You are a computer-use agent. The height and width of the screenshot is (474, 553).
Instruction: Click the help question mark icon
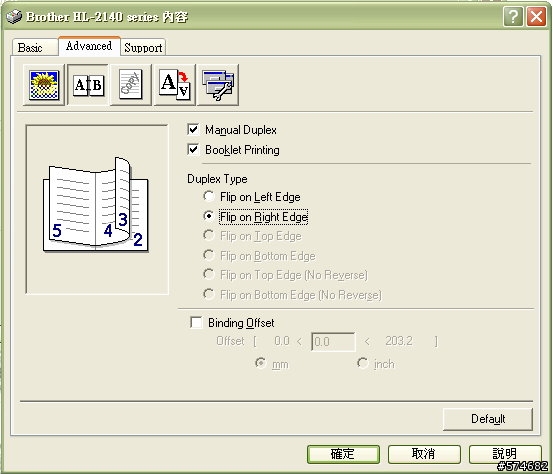[x=513, y=16]
